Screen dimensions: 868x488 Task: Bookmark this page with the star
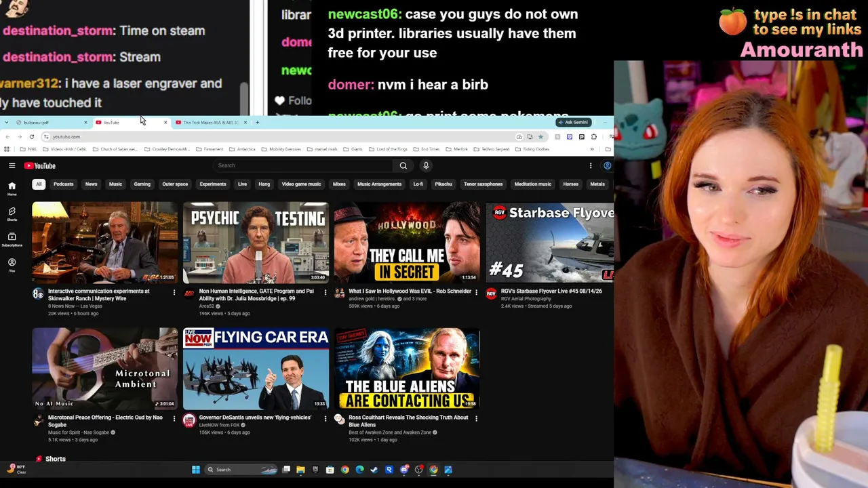[x=540, y=137]
